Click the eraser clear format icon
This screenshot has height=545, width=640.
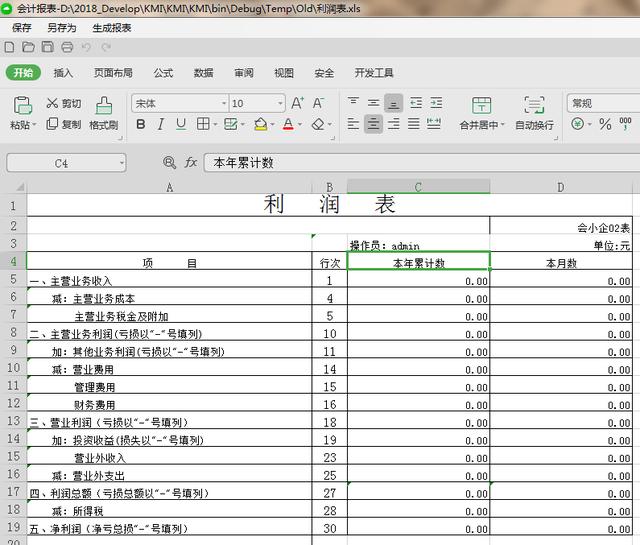point(318,124)
